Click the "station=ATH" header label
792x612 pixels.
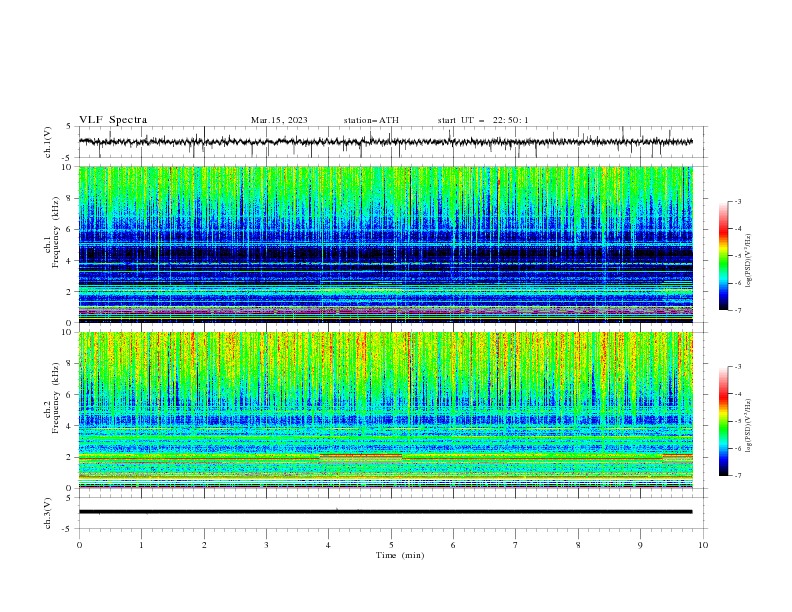click(371, 120)
